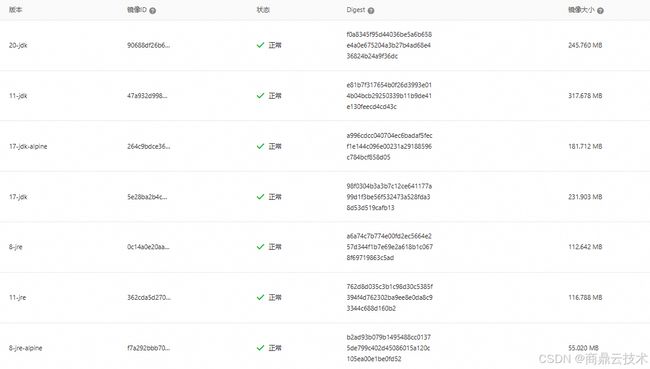Click image ID 0c14a0e20aa...
The image size is (650, 369).
click(148, 247)
